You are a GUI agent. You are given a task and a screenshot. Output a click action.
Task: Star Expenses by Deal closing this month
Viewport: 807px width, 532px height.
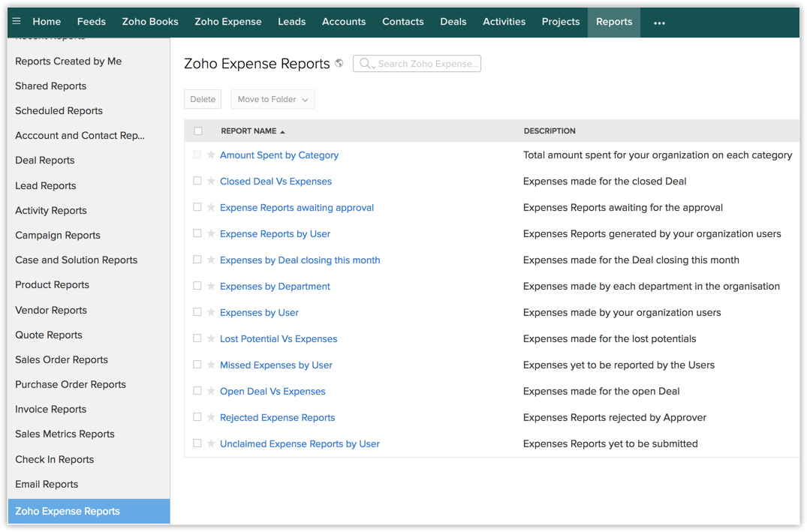(211, 260)
